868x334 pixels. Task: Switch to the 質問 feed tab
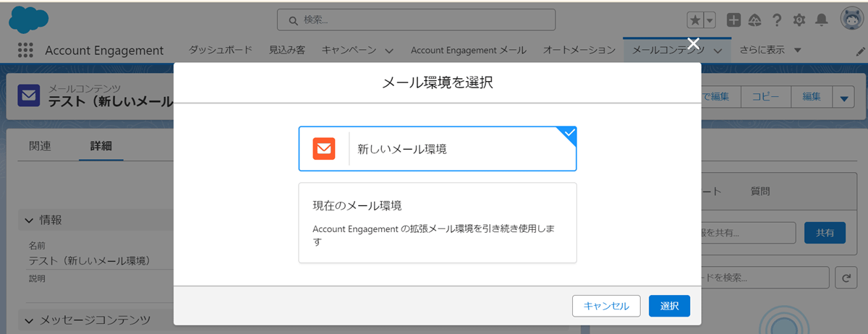click(x=760, y=192)
